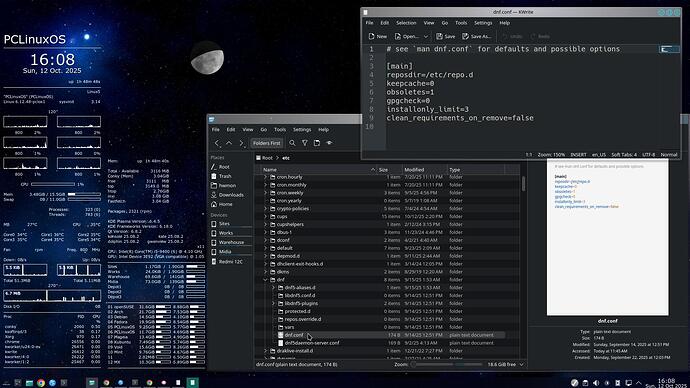Open the recent files dropdown arrow beside Open
Viewport: 690px width, 388px height.
(426, 37)
